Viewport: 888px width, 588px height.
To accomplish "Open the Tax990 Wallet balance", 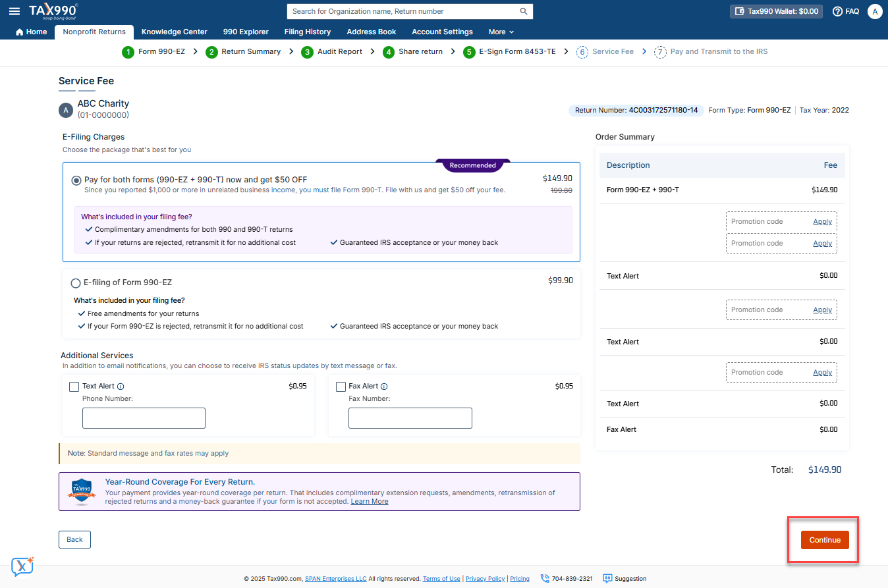I will 776,11.
